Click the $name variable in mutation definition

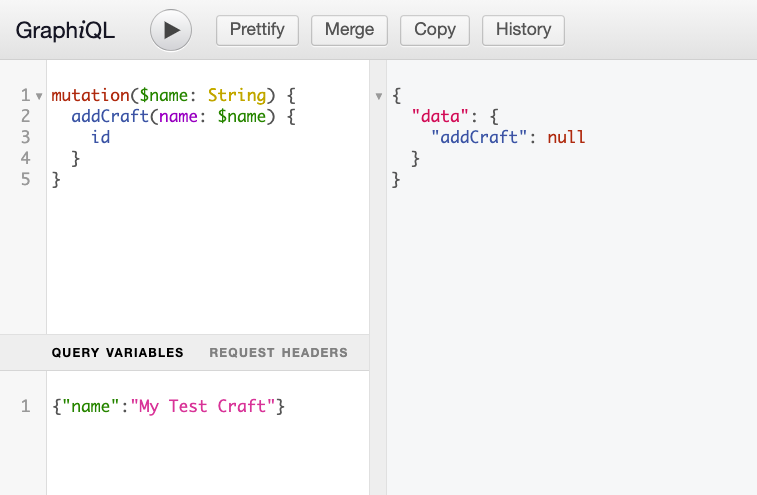point(165,96)
